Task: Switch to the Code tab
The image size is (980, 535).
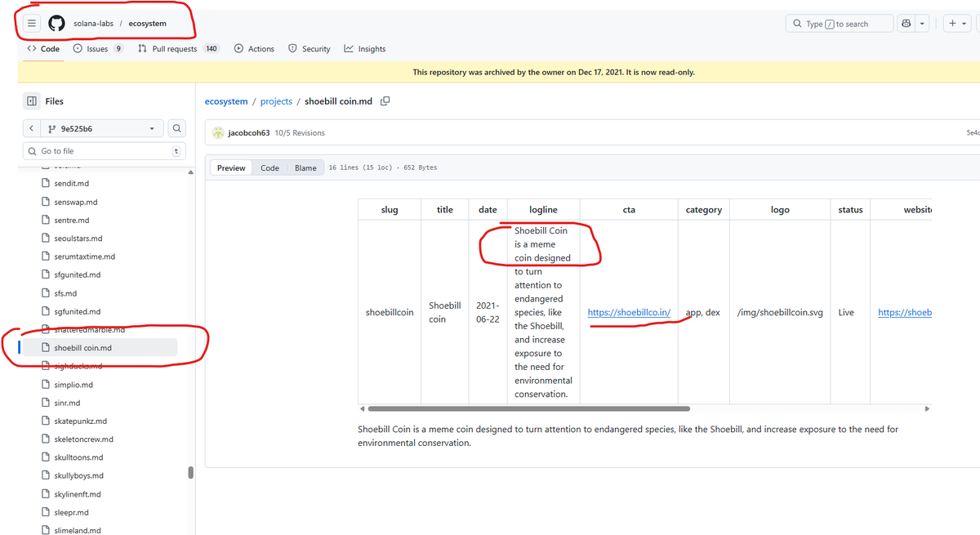Action: point(43,49)
